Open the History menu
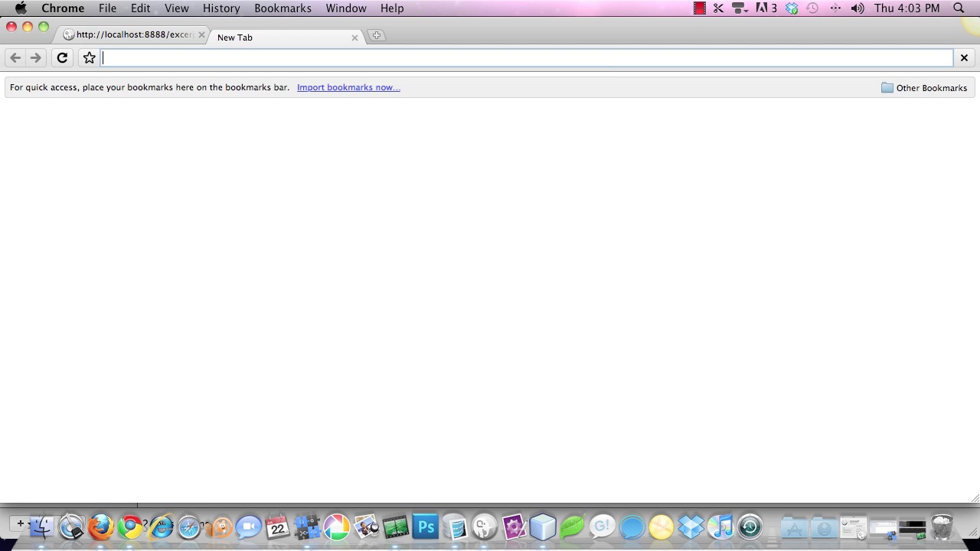Screen dimensions: 980x551 pyautogui.click(x=221, y=8)
